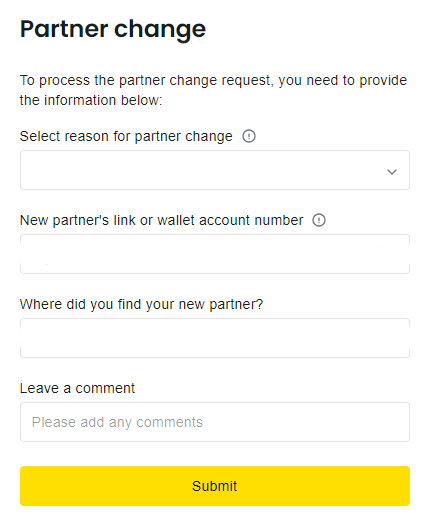The image size is (435, 526).
Task: Click the 'Select reason for partner change' label
Action: pos(126,137)
